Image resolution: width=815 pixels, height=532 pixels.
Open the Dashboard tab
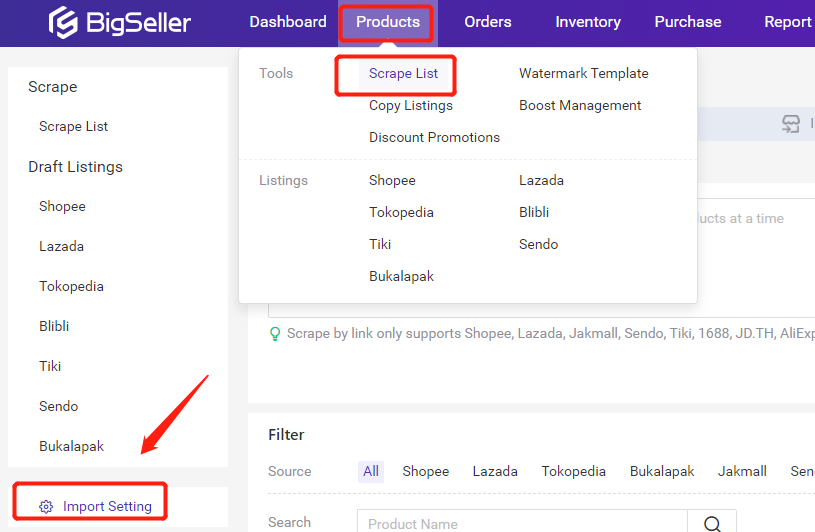tap(288, 22)
